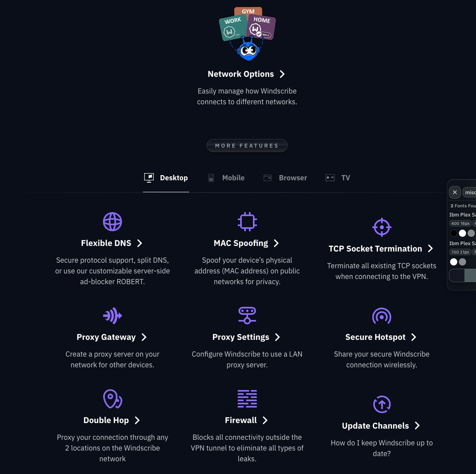
Task: Close the fonts inspector panel with X
Action: 455,192
